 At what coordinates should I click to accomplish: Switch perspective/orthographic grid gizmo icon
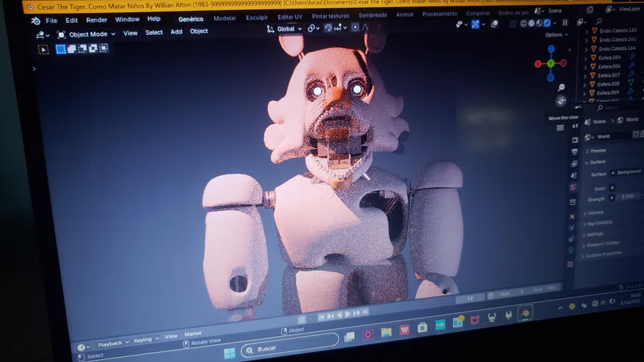click(x=560, y=127)
